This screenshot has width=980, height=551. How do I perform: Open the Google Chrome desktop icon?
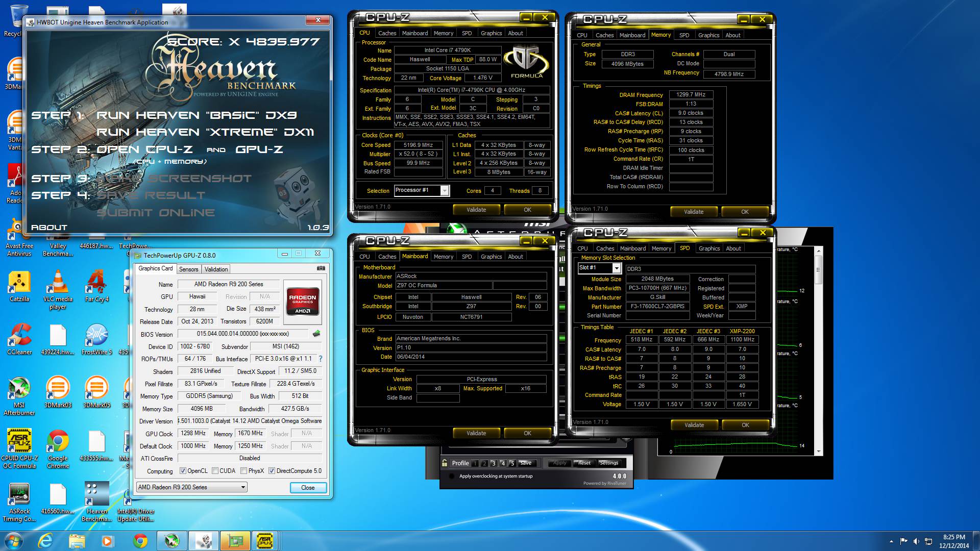point(58,449)
